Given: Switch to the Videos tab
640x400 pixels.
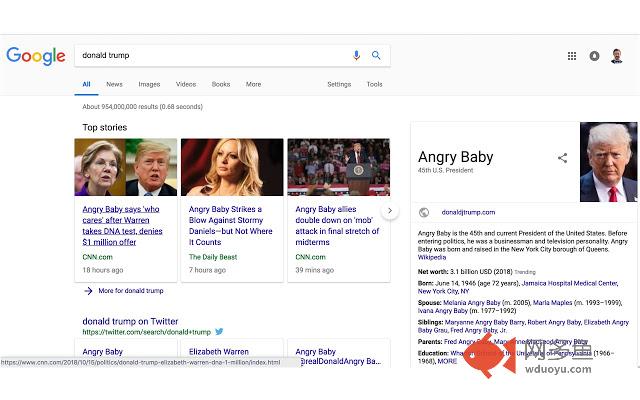Looking at the screenshot, I should click(186, 84).
